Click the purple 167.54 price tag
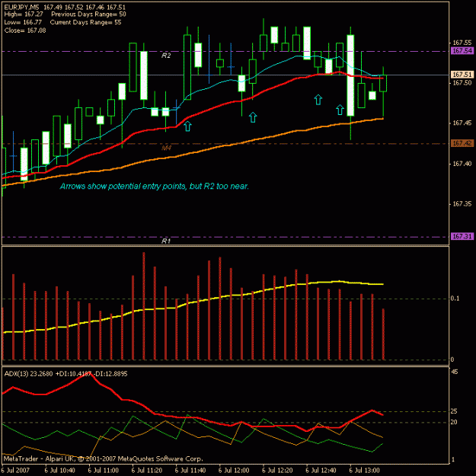476x476 pixels. 462,51
